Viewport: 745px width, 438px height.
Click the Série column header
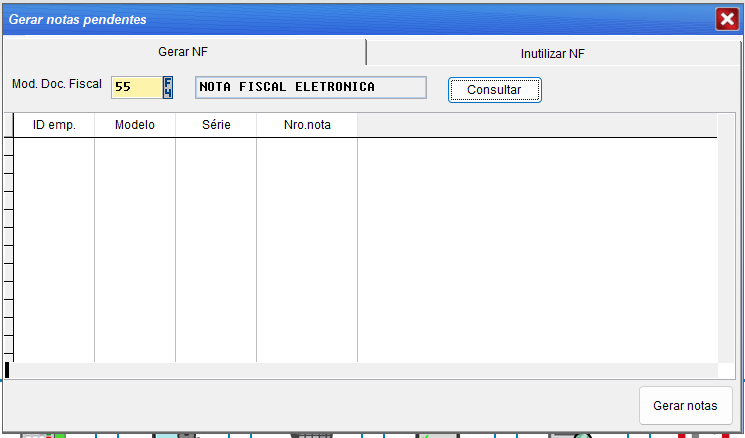(216, 125)
